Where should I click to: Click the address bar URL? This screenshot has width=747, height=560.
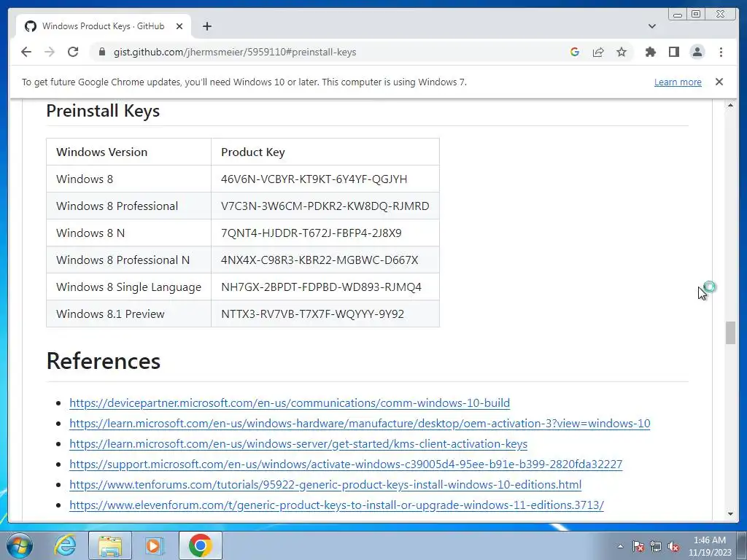tap(235, 52)
